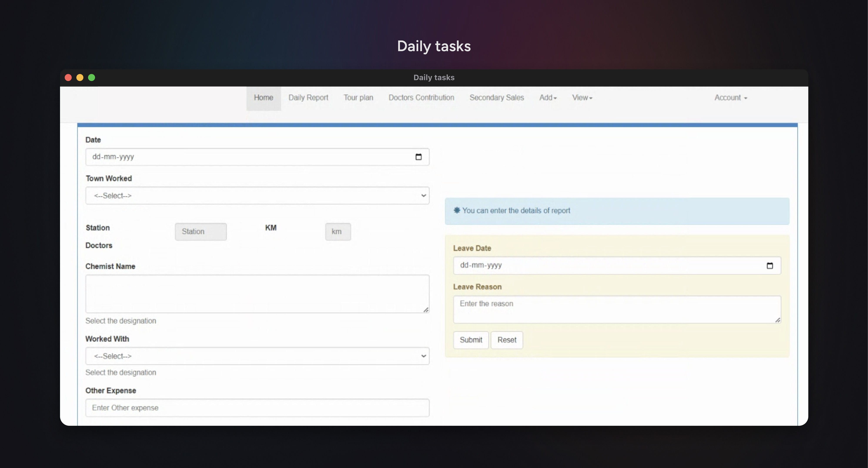This screenshot has height=468, width=868.
Task: Expand the Worked With select dropdown
Action: (x=257, y=356)
